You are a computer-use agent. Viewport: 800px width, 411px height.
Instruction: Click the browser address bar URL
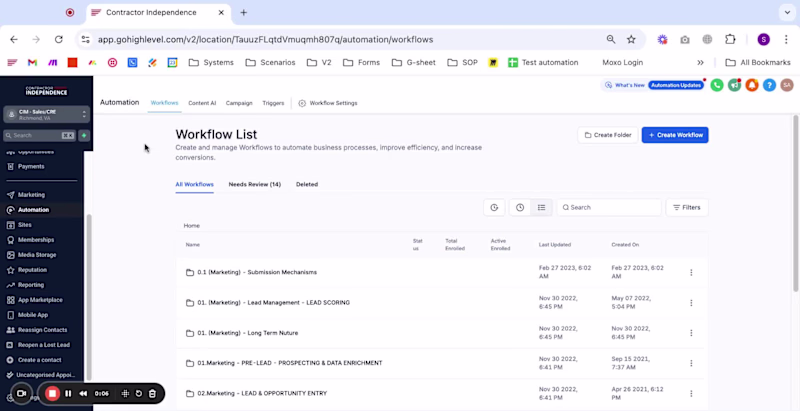click(265, 39)
